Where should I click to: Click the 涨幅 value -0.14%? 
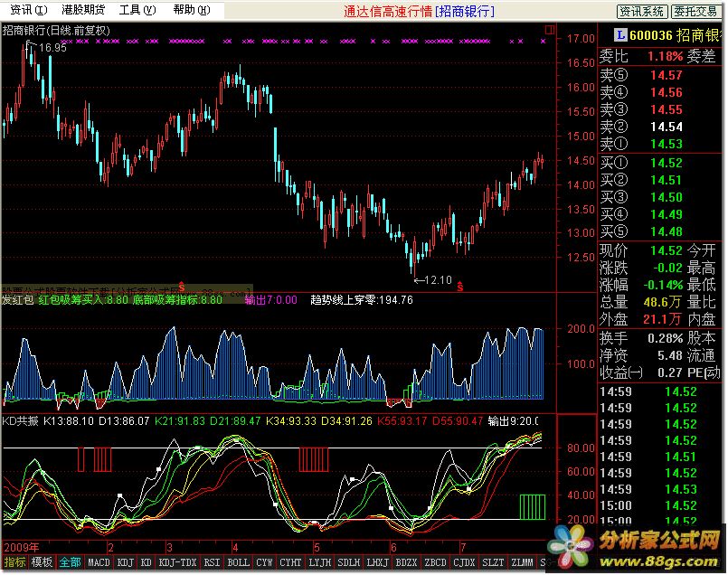point(663,285)
